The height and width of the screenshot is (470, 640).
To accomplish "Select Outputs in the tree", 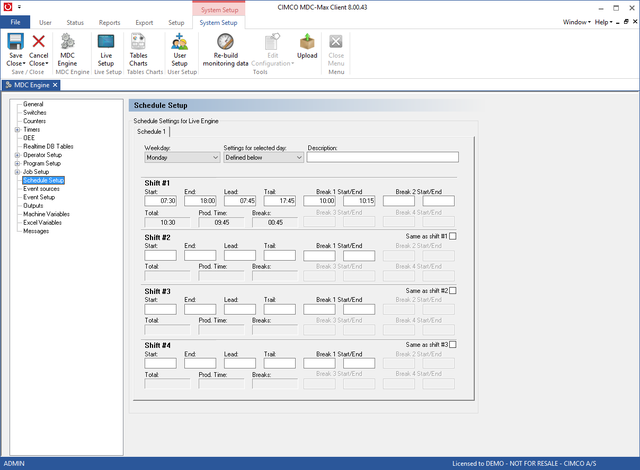I will (33, 206).
